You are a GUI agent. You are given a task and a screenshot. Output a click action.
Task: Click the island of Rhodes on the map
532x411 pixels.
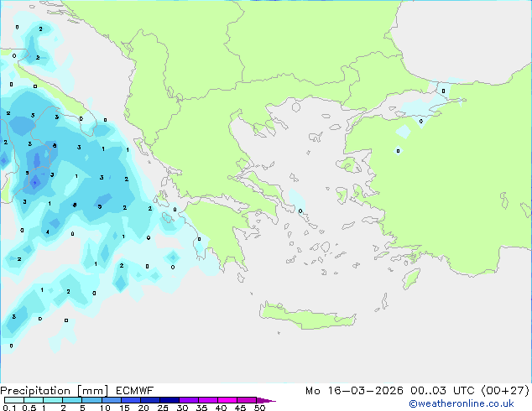click(x=411, y=278)
